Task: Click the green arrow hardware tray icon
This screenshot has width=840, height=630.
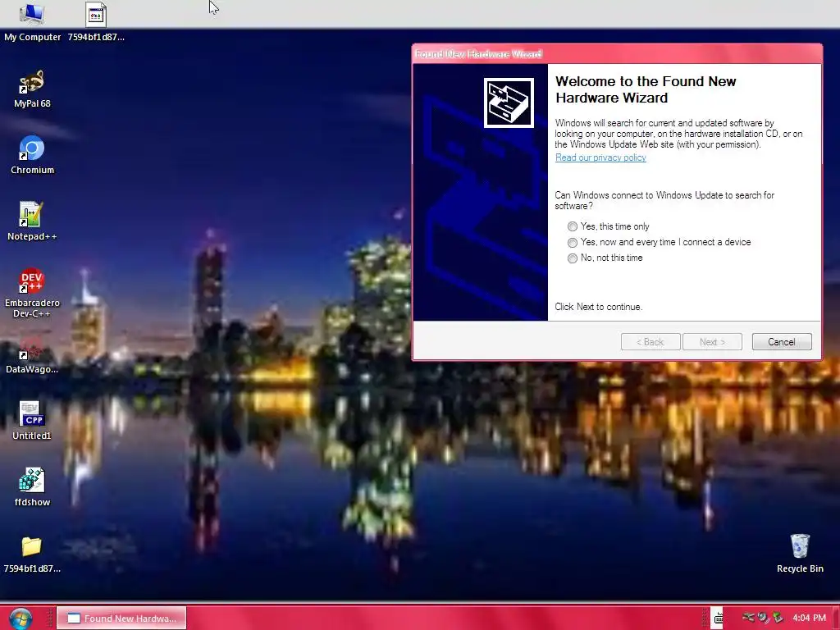Action: pos(778,618)
